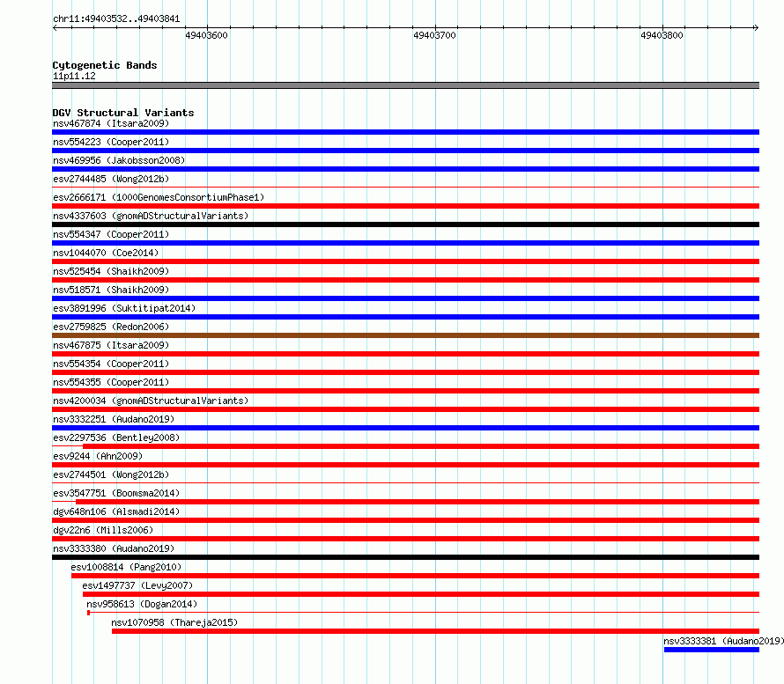Click the nsv467874 (Itsara2009) variant label
This screenshot has height=684, width=784.
[x=111, y=123]
